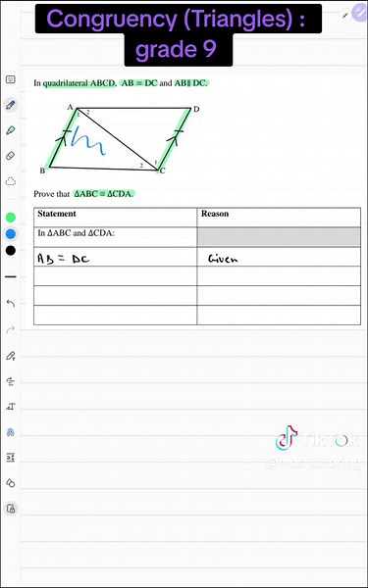Click the highlighted "quadrilateral ABCD" text
Image resolution: width=368 pixels, height=588 pixels.
(79, 83)
